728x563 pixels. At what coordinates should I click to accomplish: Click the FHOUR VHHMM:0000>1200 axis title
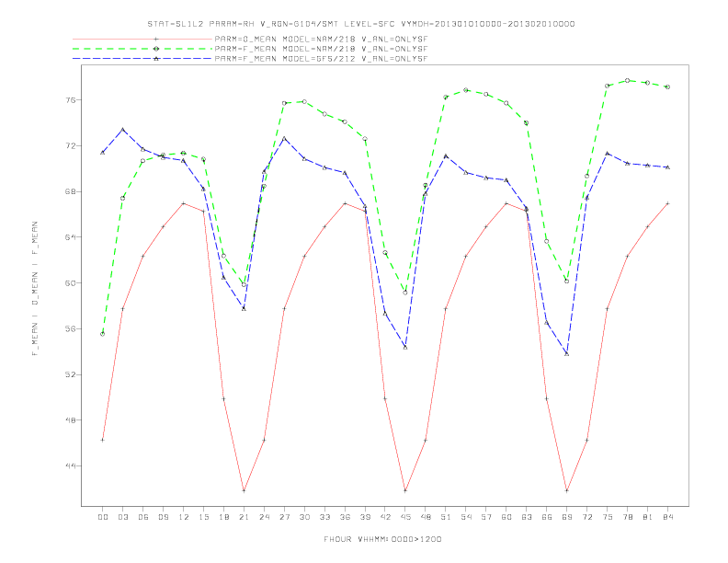pos(382,539)
